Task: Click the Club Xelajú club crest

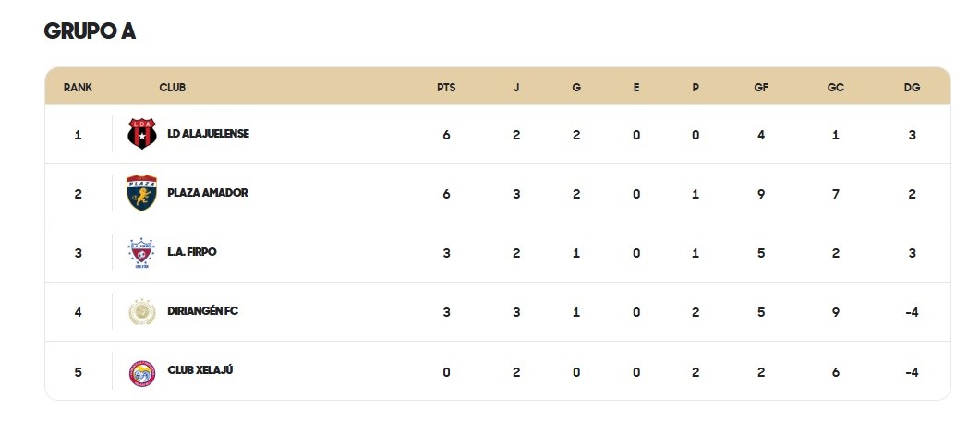Action: point(142,372)
